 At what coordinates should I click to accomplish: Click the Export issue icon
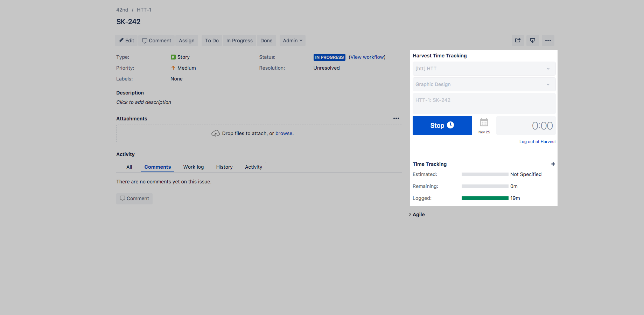tap(532, 40)
